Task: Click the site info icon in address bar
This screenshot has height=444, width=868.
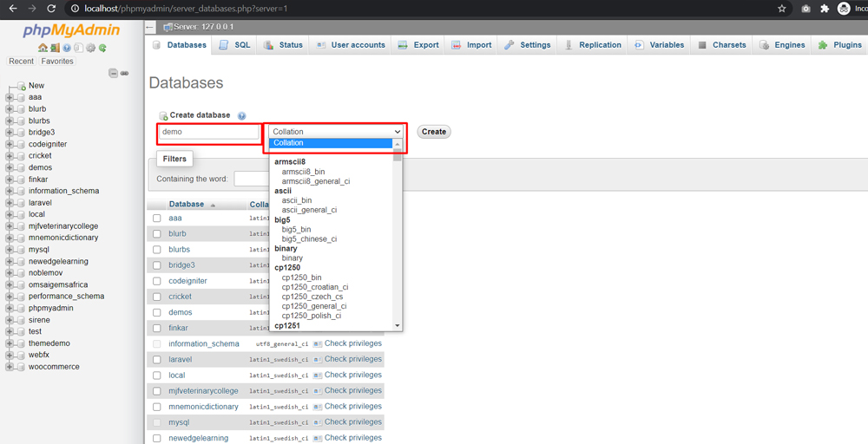Action: tap(76, 9)
